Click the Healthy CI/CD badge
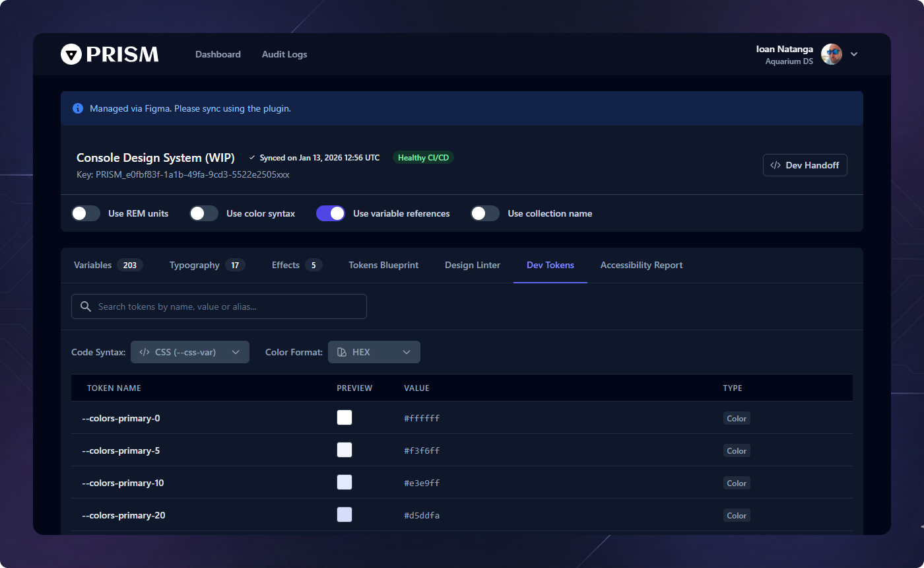The height and width of the screenshot is (568, 924). pyautogui.click(x=423, y=157)
